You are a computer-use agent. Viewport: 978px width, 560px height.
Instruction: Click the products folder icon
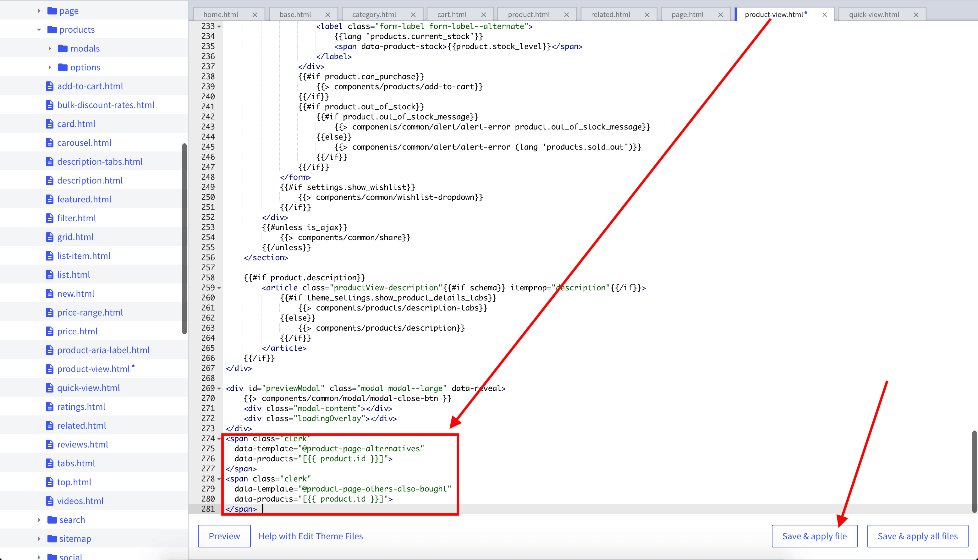tap(52, 30)
